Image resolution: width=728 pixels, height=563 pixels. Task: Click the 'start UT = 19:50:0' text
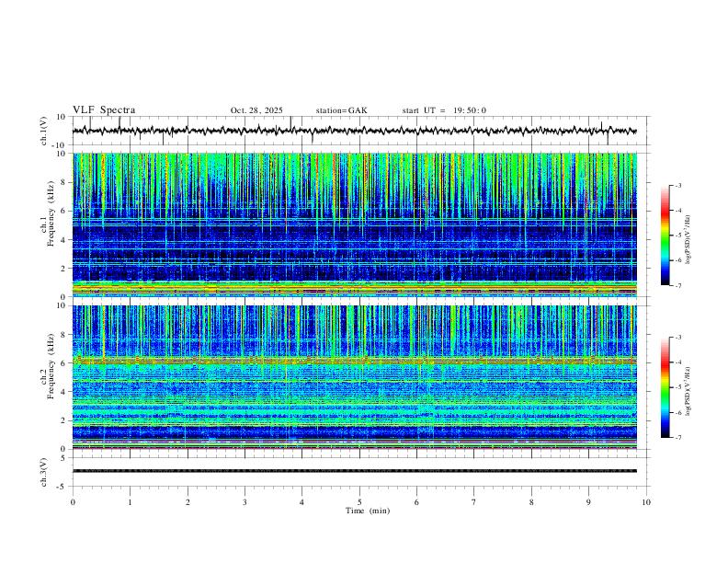coord(444,110)
